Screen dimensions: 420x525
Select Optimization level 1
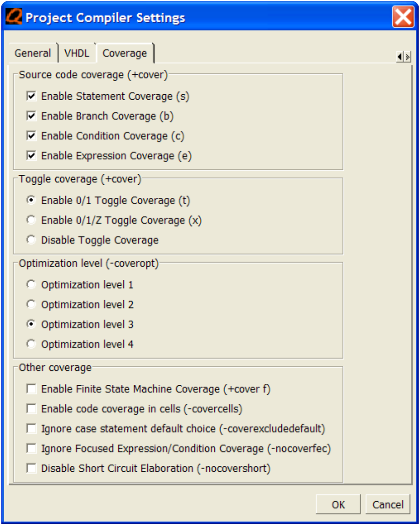click(31, 284)
